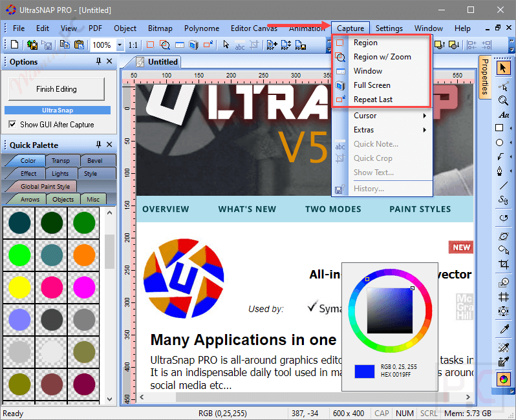Screen dimensions: 516x420
Task: Click the palette scrollbar down arrow
Action: (109, 399)
